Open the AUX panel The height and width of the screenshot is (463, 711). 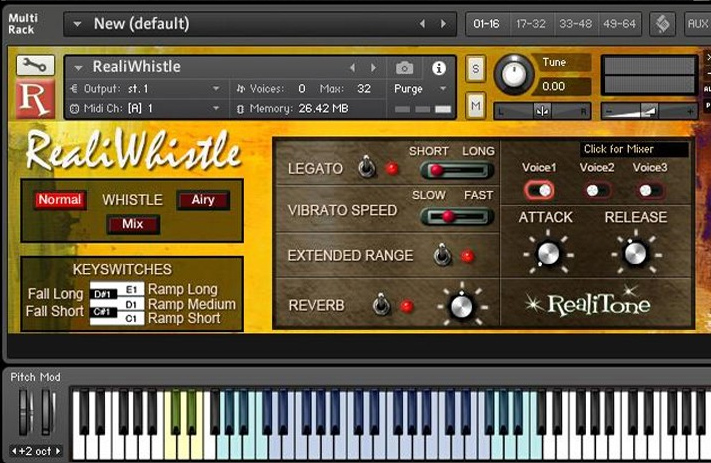click(697, 24)
